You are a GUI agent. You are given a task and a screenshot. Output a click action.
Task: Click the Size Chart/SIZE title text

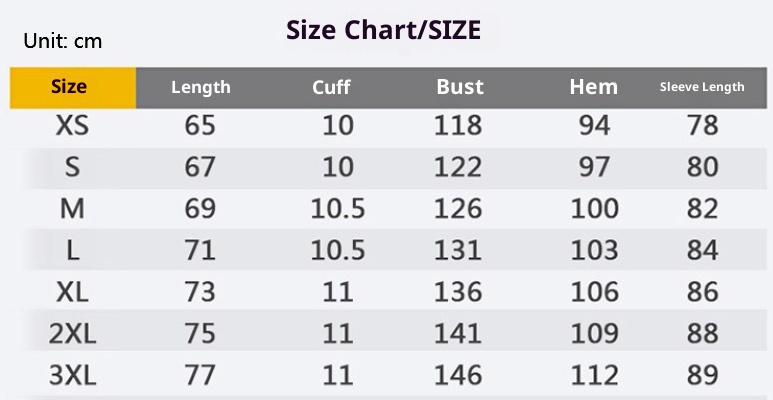click(x=383, y=31)
